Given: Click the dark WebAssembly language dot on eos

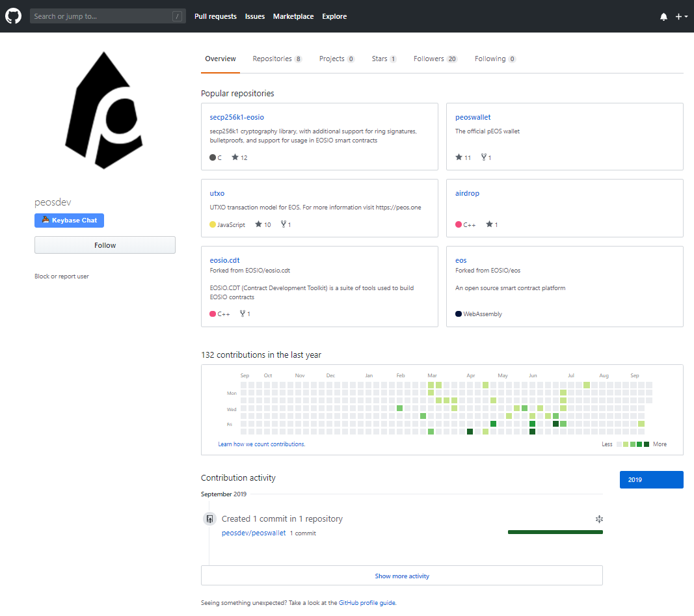Looking at the screenshot, I should [x=459, y=314].
